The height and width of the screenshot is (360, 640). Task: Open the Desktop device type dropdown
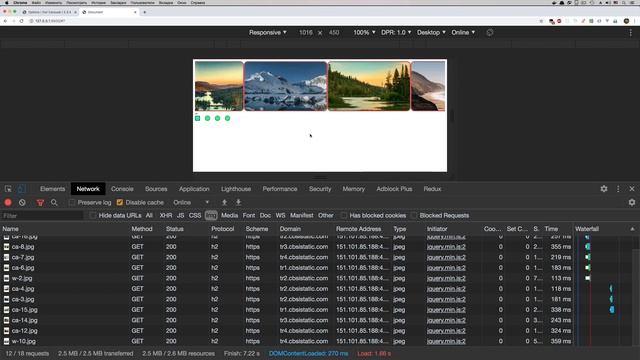(x=431, y=33)
